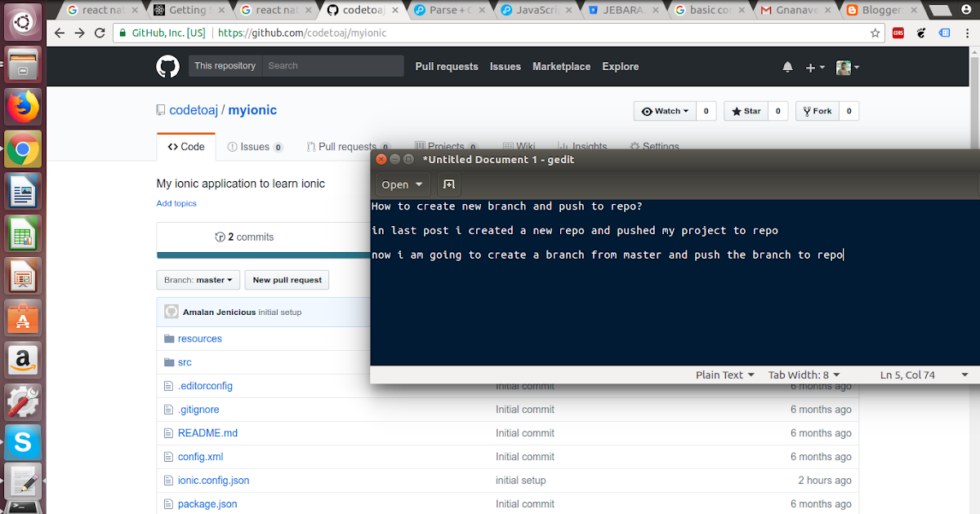Open the Plain Text syntax dropdown
The image size is (980, 514).
coord(724,374)
